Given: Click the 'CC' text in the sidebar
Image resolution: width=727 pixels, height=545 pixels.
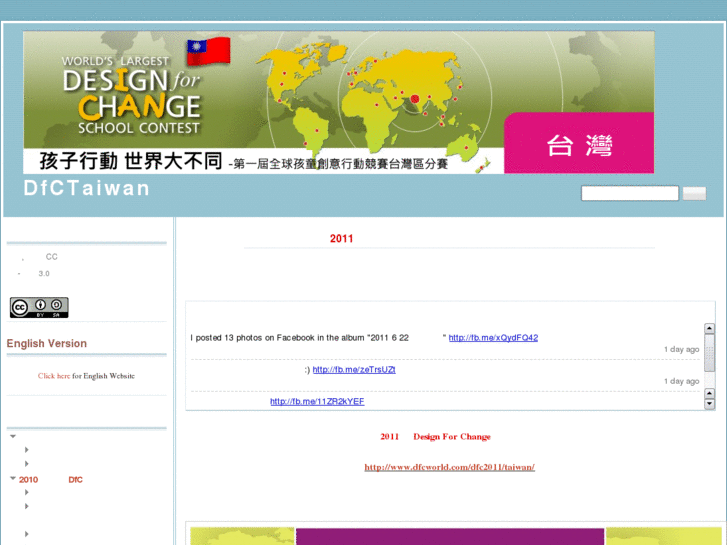Looking at the screenshot, I should point(51,256).
